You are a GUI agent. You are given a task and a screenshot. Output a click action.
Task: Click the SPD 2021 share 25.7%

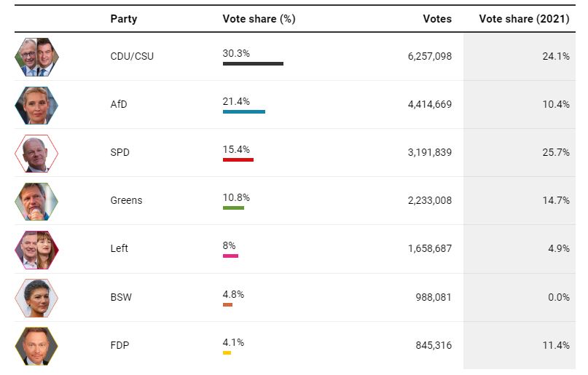coord(554,152)
